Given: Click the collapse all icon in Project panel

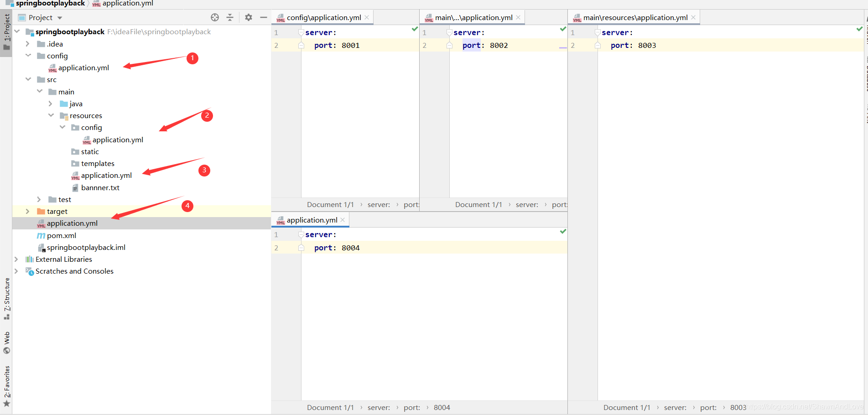Looking at the screenshot, I should [x=230, y=17].
